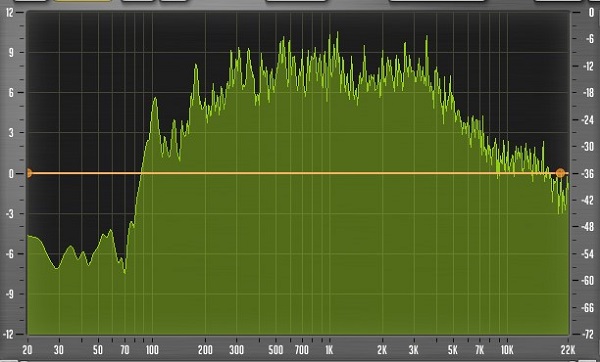
Task: Click the -72 label on right level scale
Action: 587,334
